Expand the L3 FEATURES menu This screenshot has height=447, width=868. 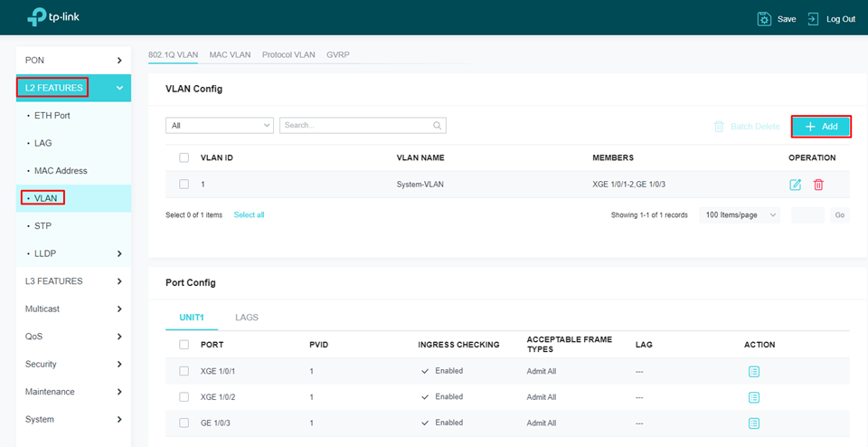point(72,281)
